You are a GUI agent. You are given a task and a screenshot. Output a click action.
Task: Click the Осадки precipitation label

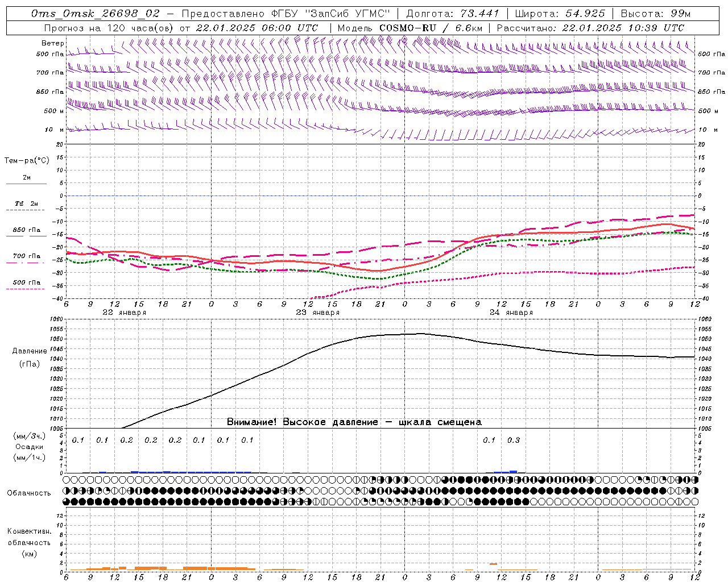(30, 447)
